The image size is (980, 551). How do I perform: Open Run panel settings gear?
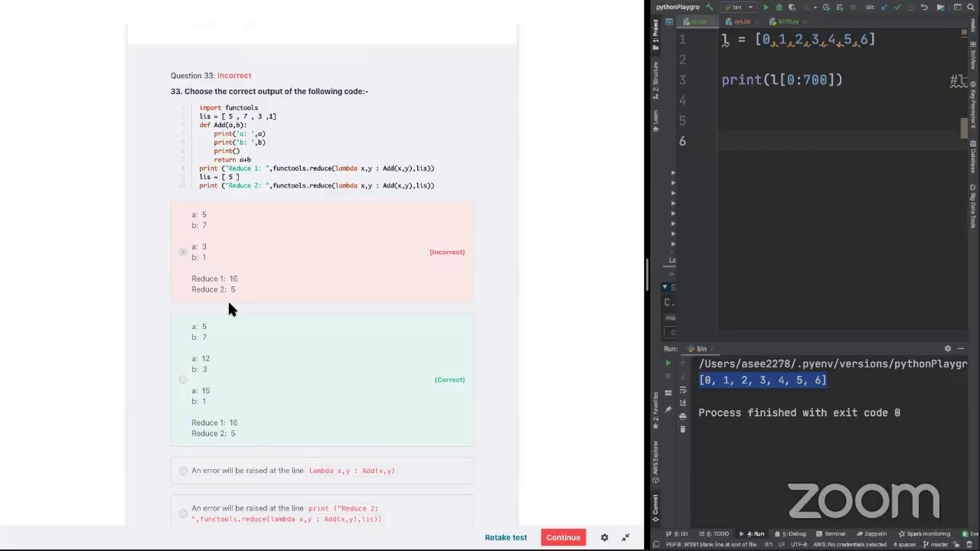pos(948,348)
